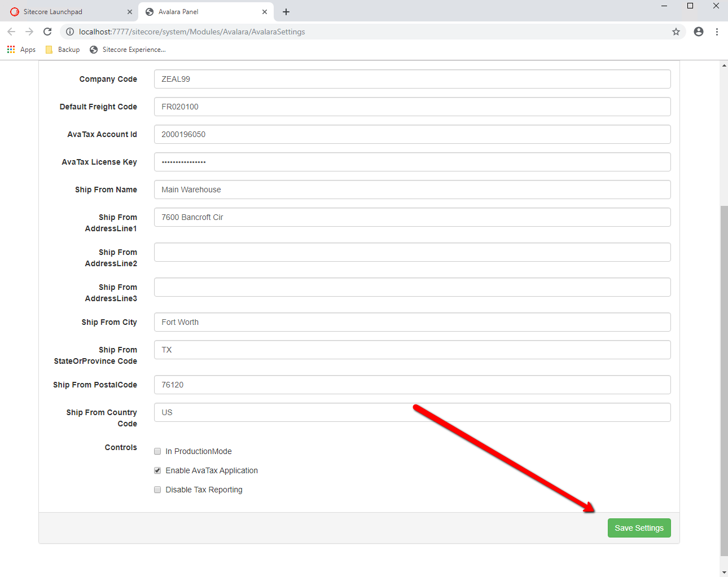Focus the Ship From Country Code field
728x577 pixels.
coord(412,412)
